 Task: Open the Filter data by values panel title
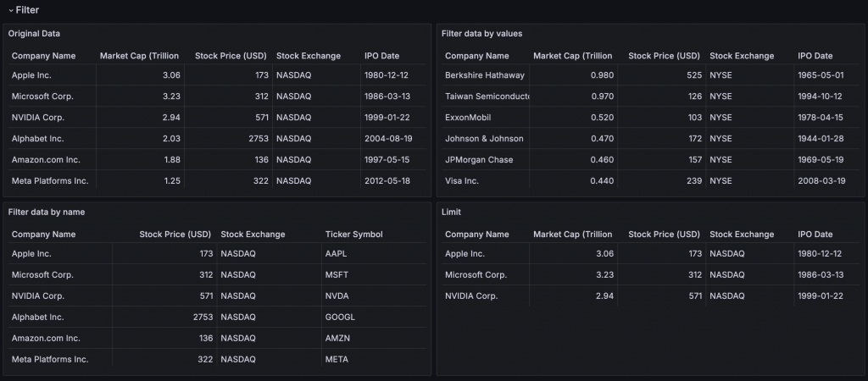click(482, 33)
